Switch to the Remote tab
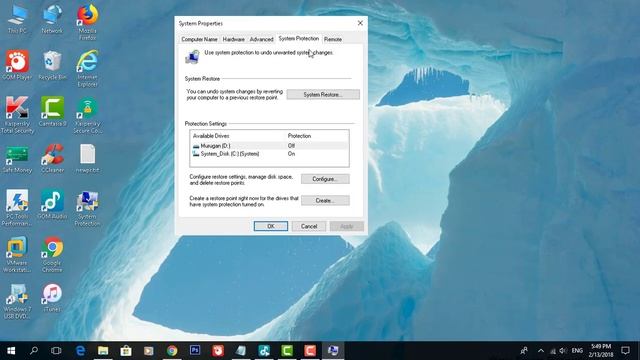Viewport: 640px width, 360px height. pyautogui.click(x=333, y=39)
